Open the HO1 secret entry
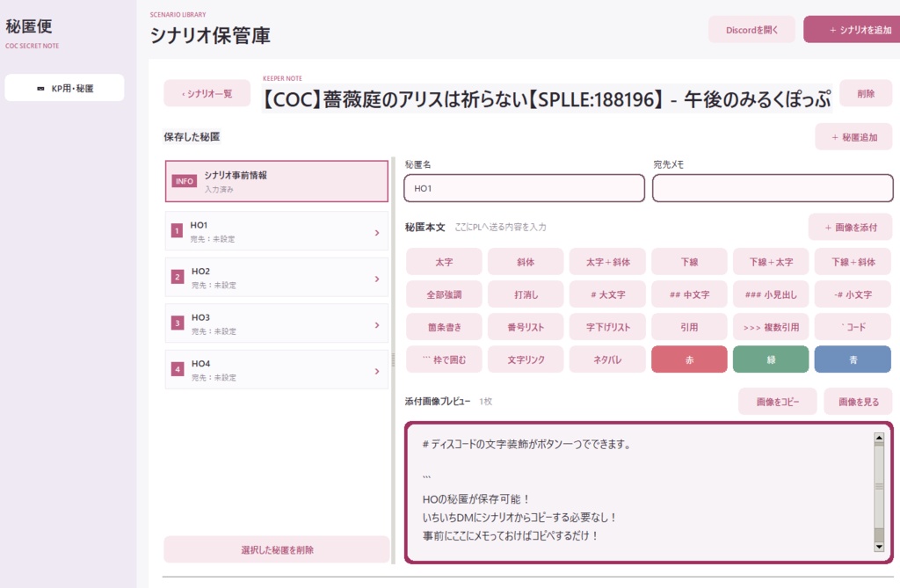The width and height of the screenshot is (900, 588). coord(277,231)
